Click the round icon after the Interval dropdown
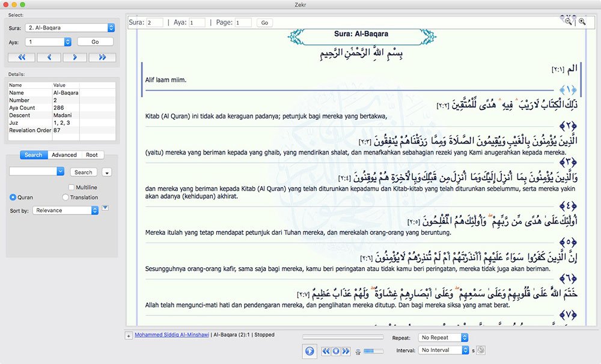Image resolution: width=601 pixels, height=364 pixels. click(481, 350)
